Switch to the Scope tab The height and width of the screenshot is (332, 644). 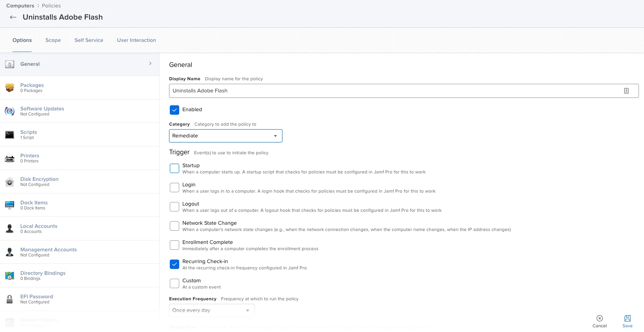[x=53, y=40]
